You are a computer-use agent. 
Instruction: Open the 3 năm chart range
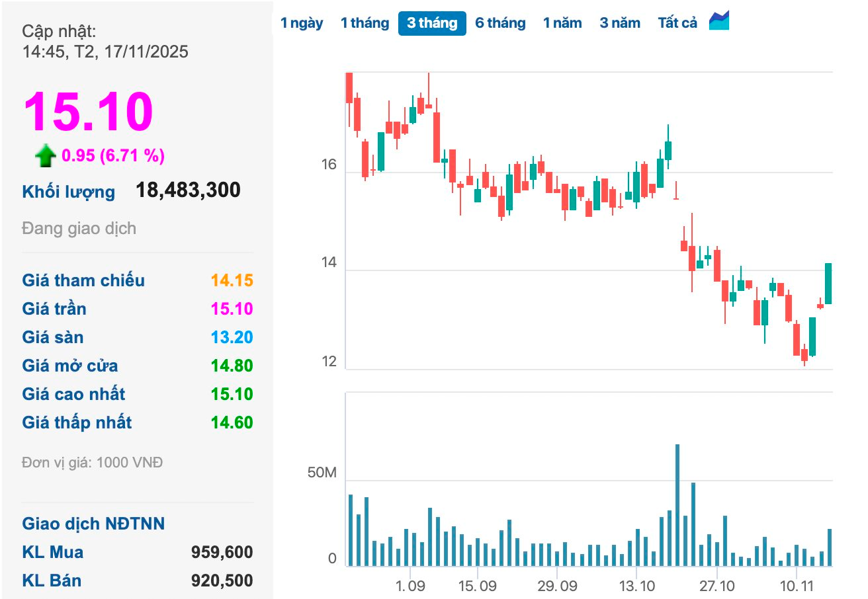tap(620, 23)
